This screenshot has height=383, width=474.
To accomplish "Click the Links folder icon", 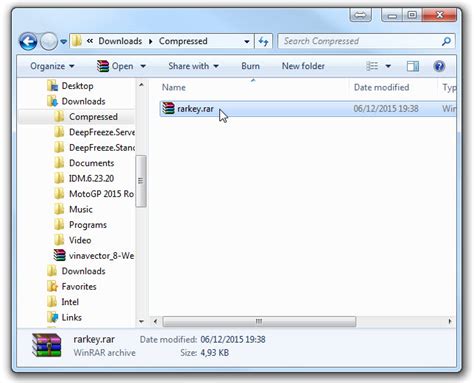I will pyautogui.click(x=52, y=317).
